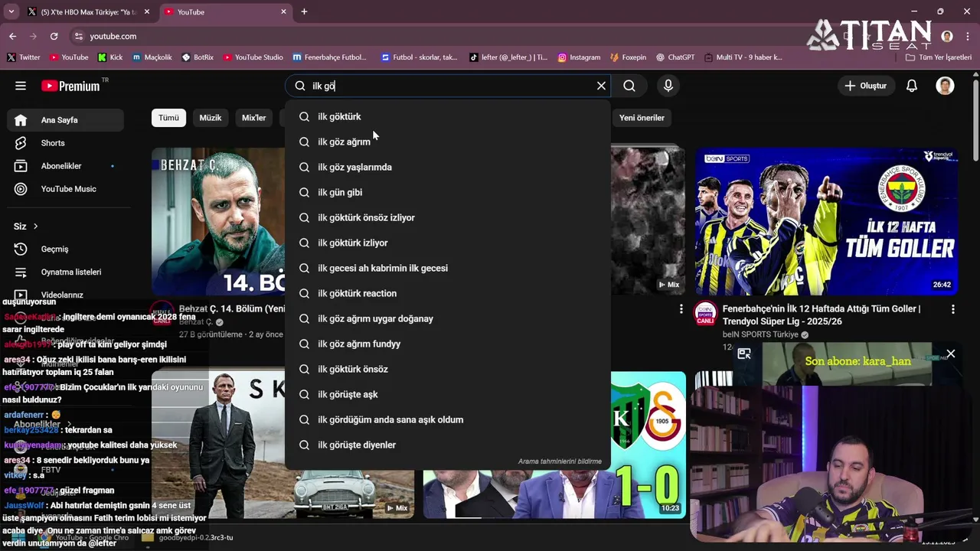Choose 'ilk gördüğüm anda sana aşık oldum'
The width and height of the screenshot is (980, 551).
[x=448, y=419]
